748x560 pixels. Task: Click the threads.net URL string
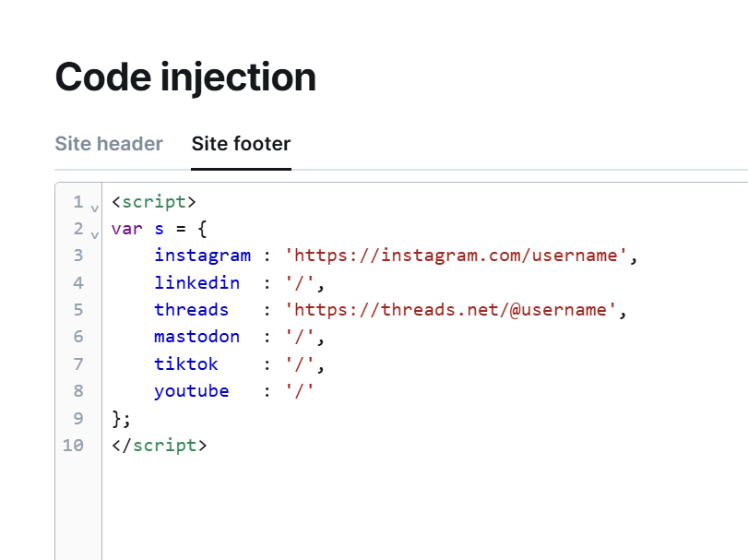tap(450, 310)
